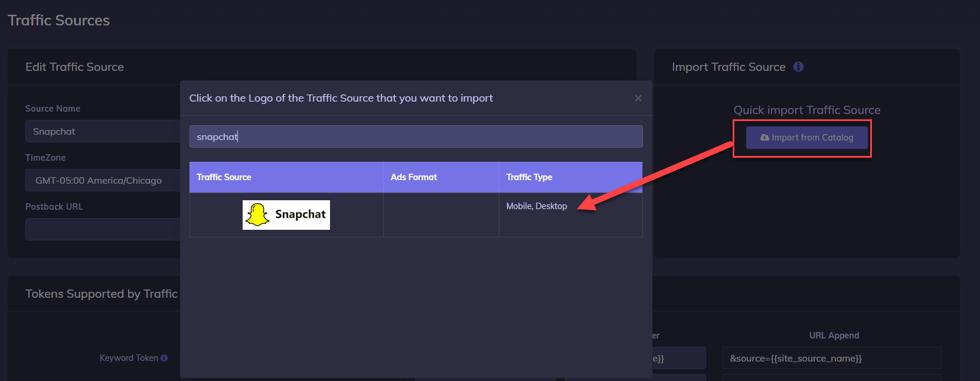Click the Traffic Sources page title
Viewport: 980px width, 381px height.
click(x=59, y=20)
